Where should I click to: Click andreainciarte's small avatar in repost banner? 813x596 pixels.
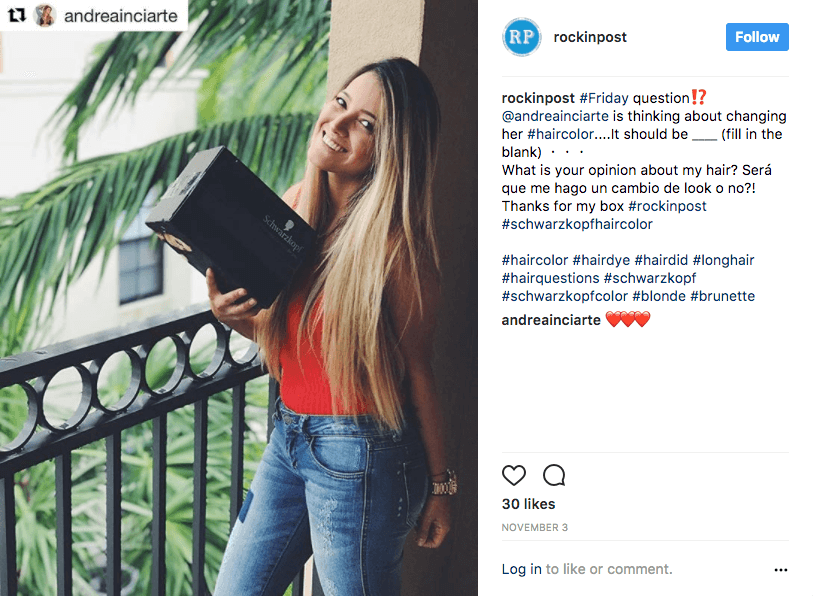pyautogui.click(x=45, y=16)
